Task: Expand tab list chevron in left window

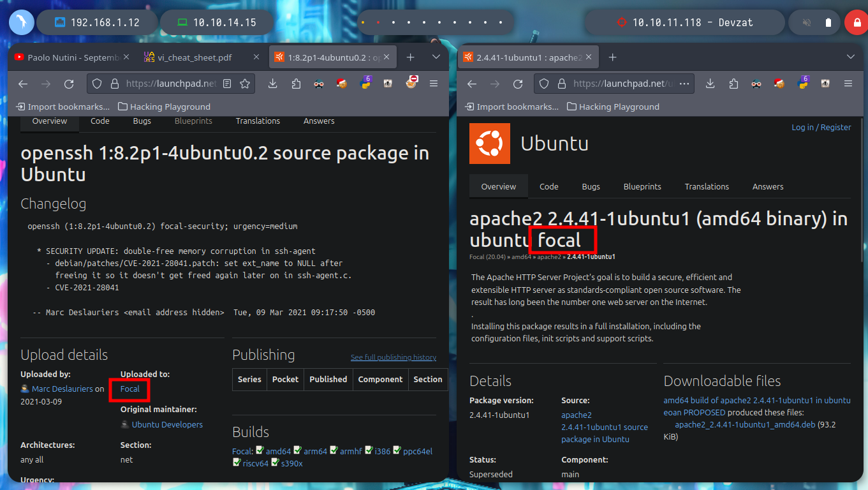Action: pyautogui.click(x=436, y=57)
